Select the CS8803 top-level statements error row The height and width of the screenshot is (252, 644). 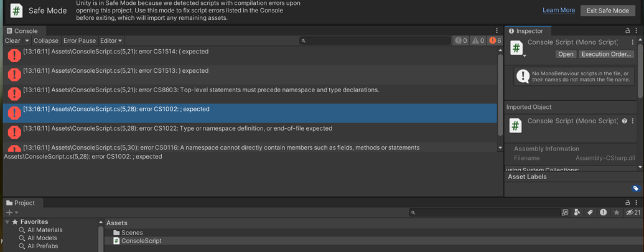[x=250, y=93]
